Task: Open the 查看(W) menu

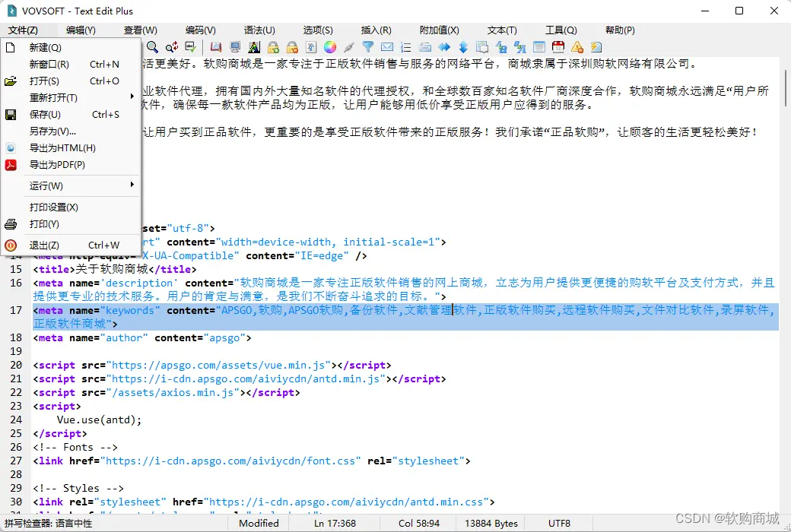Action: [141, 30]
